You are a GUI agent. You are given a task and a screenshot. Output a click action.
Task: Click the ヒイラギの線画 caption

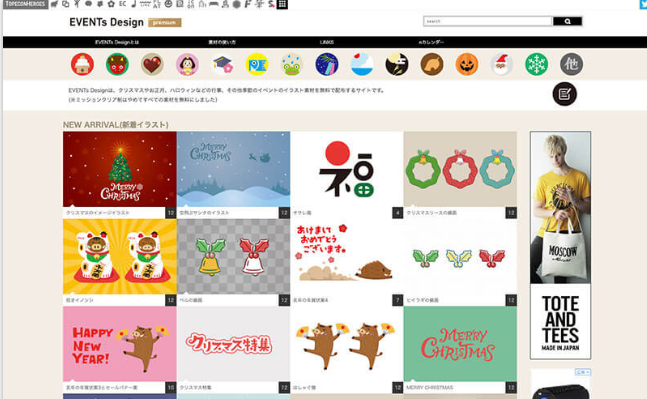point(422,300)
